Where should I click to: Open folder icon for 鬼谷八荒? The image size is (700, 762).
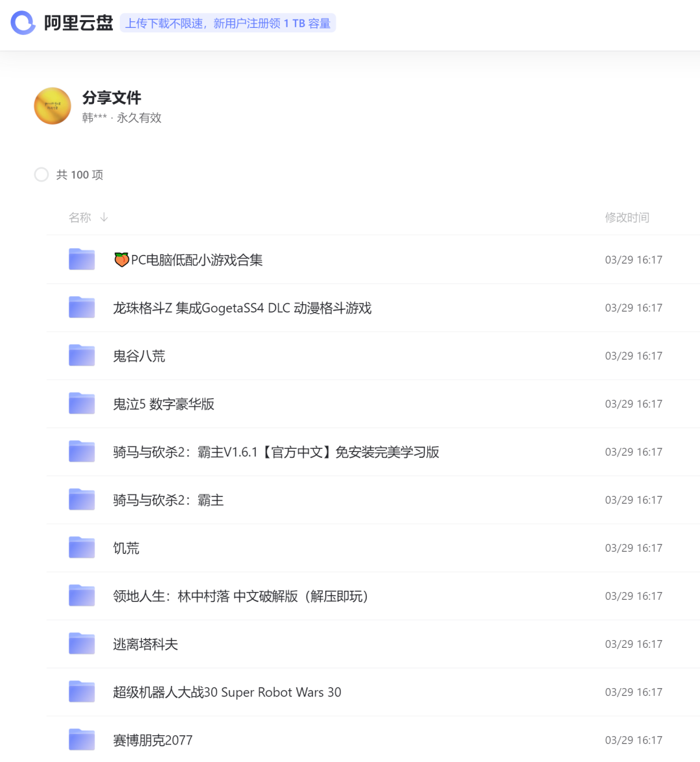pos(82,355)
